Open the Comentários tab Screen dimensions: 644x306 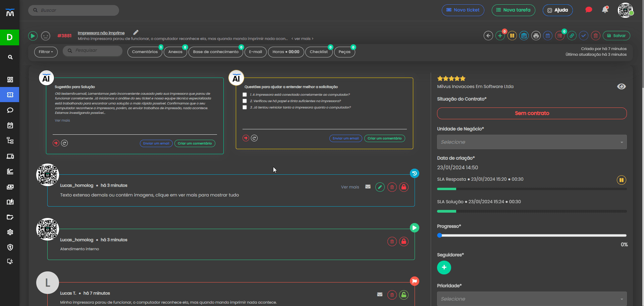145,52
